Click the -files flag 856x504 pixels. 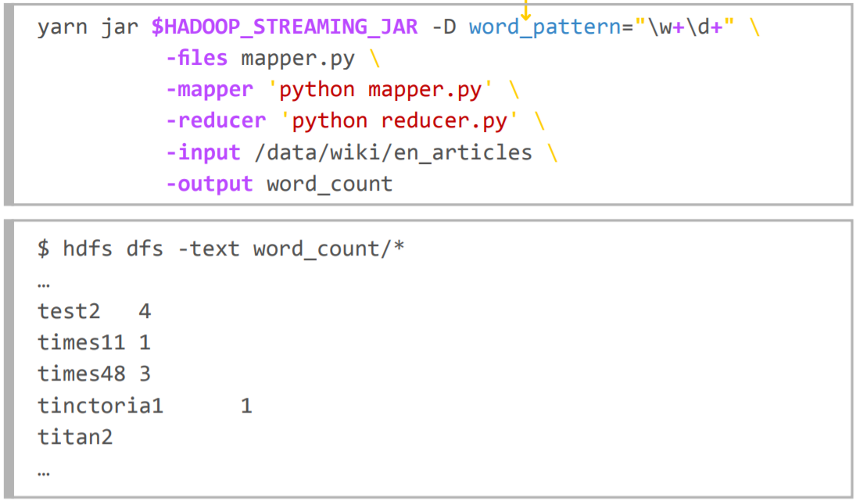(x=196, y=59)
